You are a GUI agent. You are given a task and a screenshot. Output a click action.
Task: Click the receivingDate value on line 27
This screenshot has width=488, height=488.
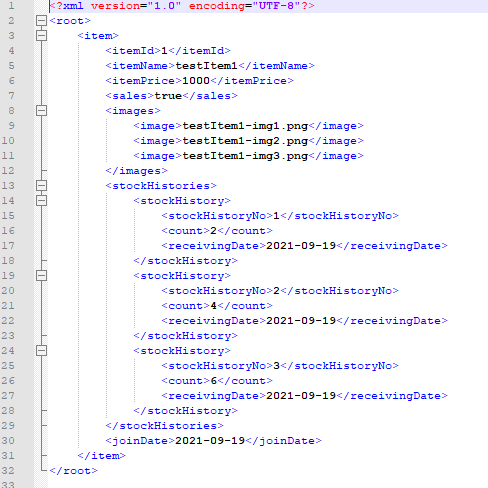pyautogui.click(x=301, y=396)
